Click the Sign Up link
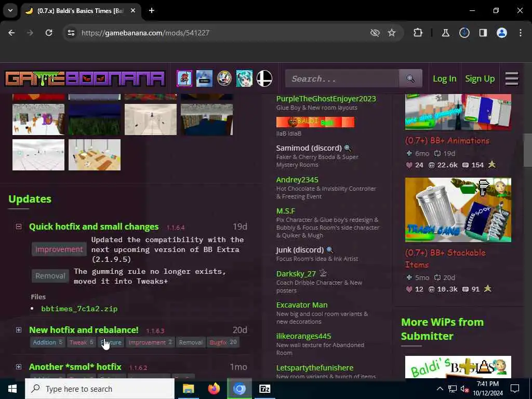The image size is (532, 399). pyautogui.click(x=480, y=79)
